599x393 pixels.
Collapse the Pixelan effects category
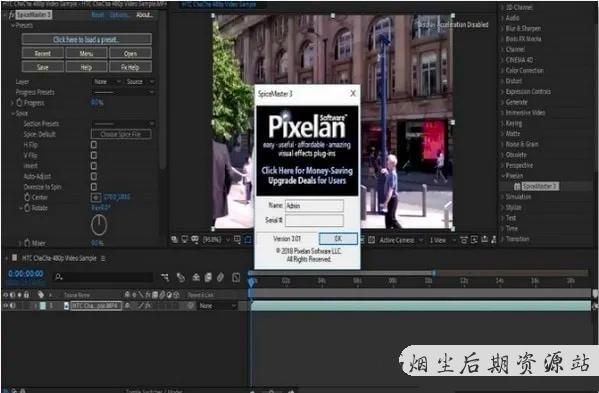[x=503, y=176]
